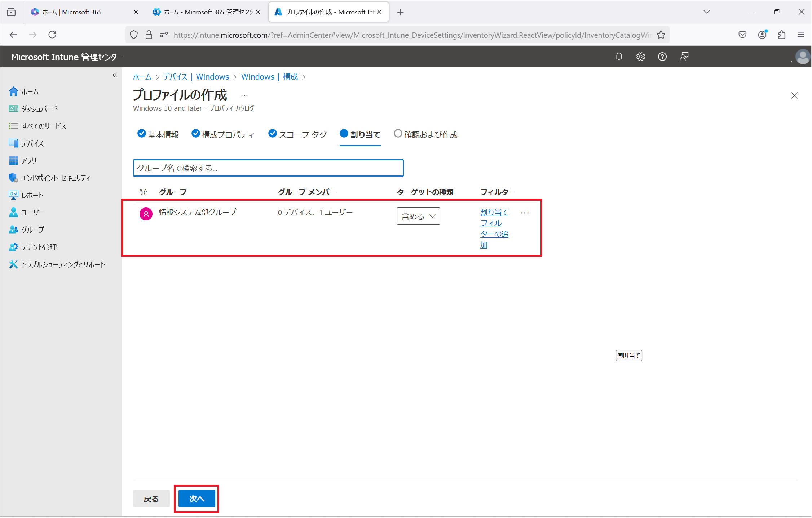Image resolution: width=812 pixels, height=518 pixels.
Task: Click the All services list icon
Action: (x=13, y=126)
